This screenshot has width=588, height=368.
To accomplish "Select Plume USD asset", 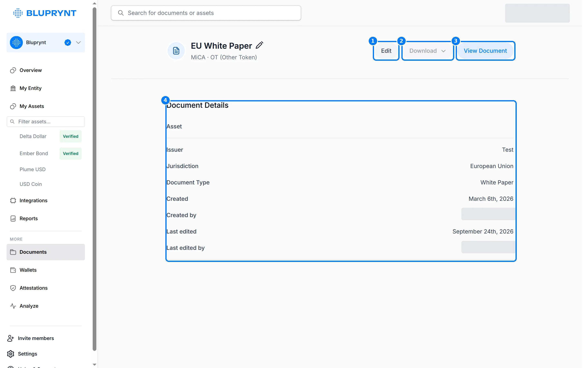I will pyautogui.click(x=32, y=169).
